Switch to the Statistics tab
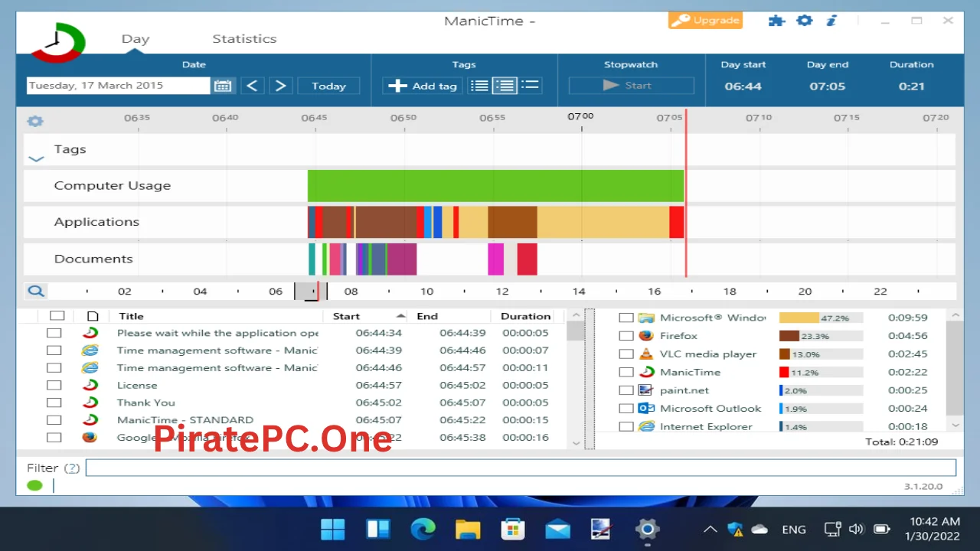The width and height of the screenshot is (980, 551). point(244,38)
